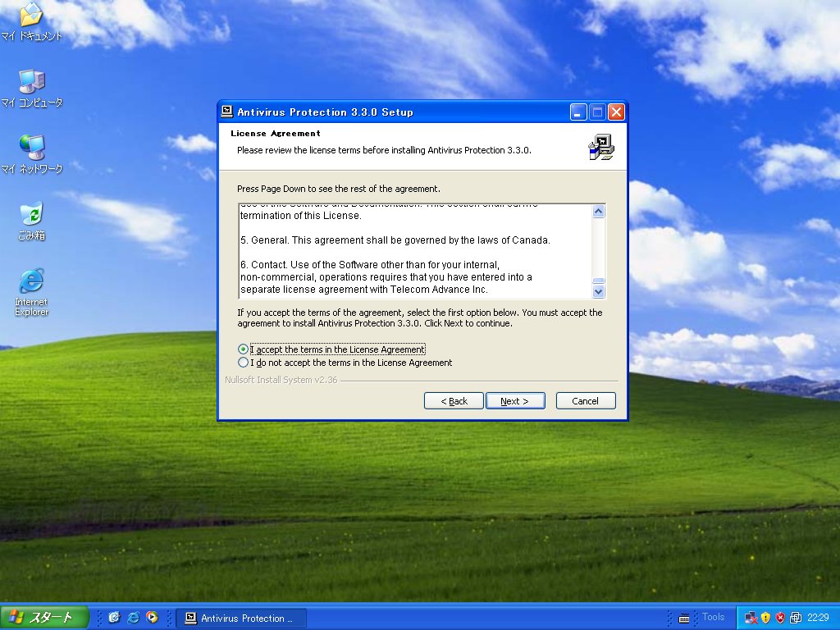Screen dimensions: 840x630
Task: Click the license scrollbar up arrow
Action: [x=598, y=211]
